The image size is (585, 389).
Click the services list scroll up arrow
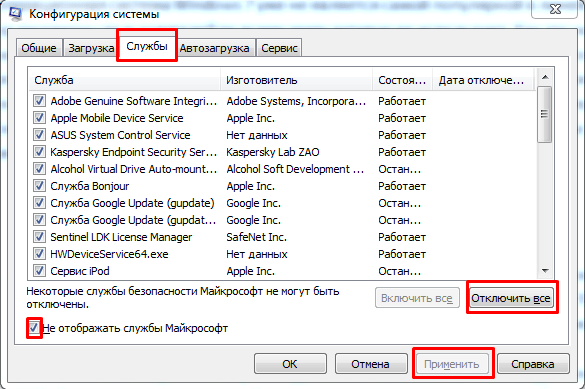coord(545,77)
